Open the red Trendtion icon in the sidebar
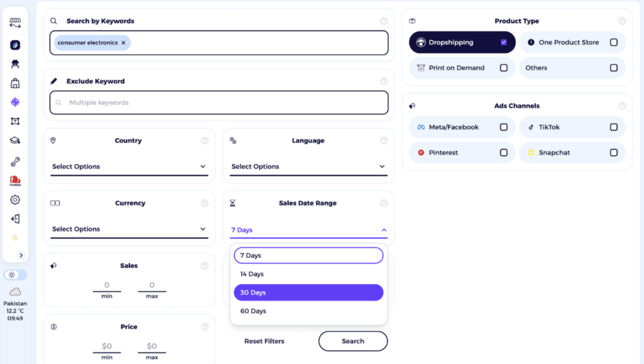644x364 pixels. point(15,180)
